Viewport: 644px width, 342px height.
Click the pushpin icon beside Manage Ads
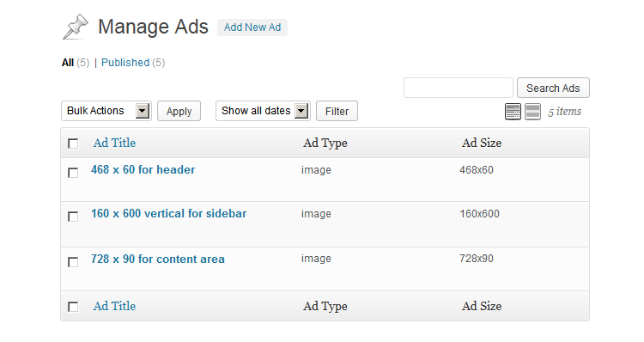click(x=76, y=27)
